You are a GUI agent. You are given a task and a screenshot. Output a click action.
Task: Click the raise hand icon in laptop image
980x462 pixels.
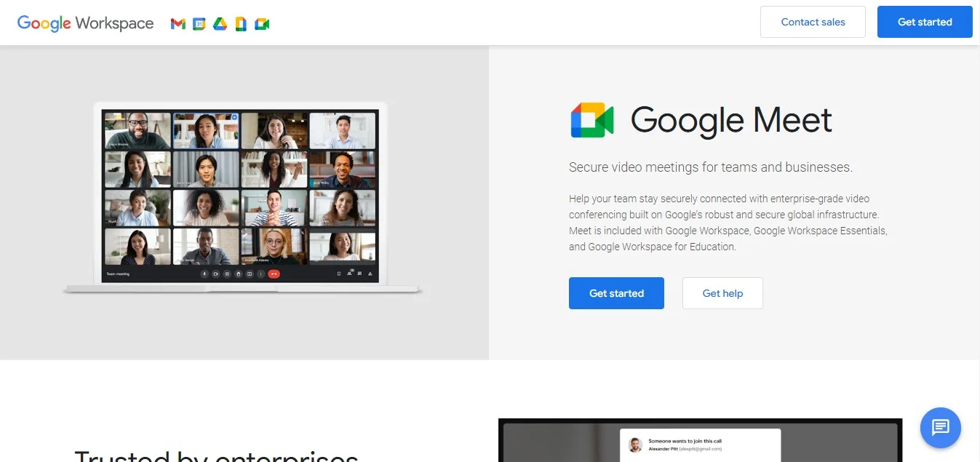238,274
